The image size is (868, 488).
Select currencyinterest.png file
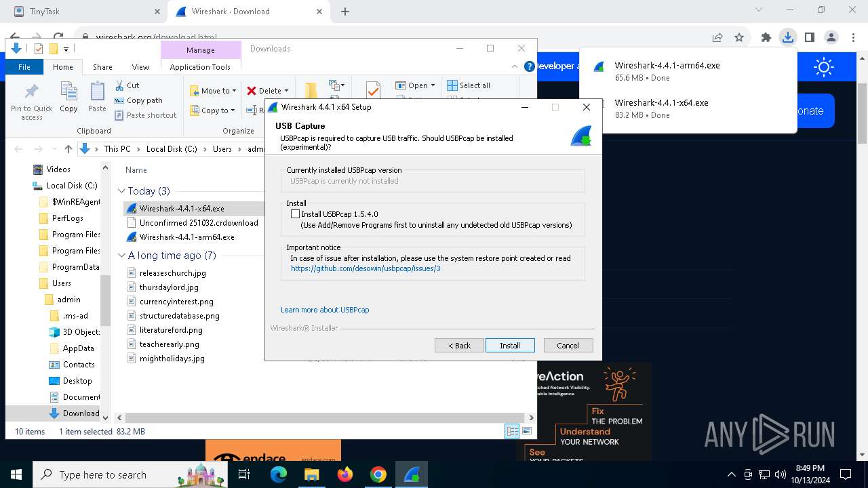(176, 302)
